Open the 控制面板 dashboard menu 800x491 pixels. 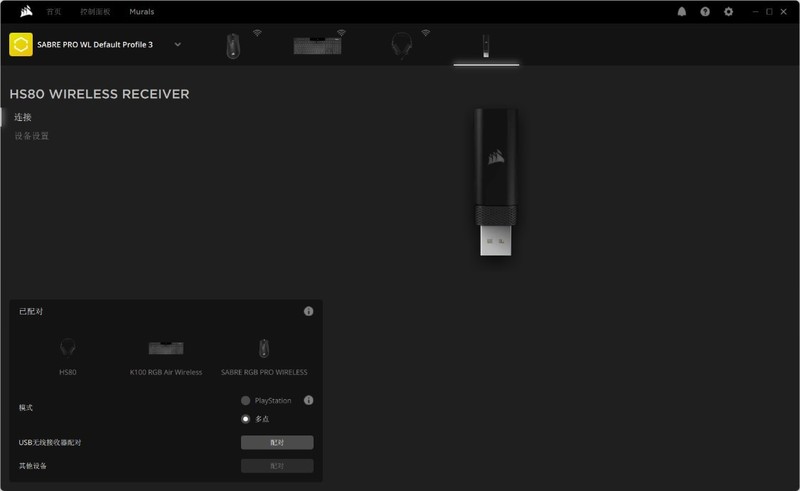(x=95, y=11)
